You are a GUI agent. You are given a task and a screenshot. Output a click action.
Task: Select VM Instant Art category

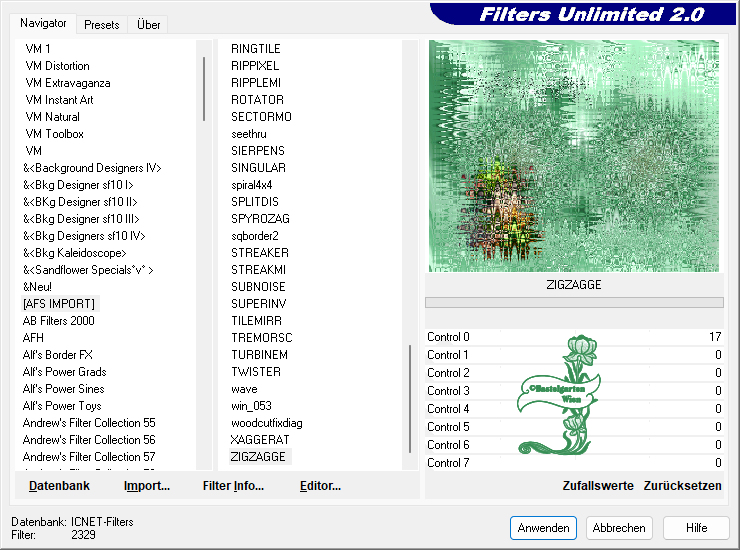(59, 100)
